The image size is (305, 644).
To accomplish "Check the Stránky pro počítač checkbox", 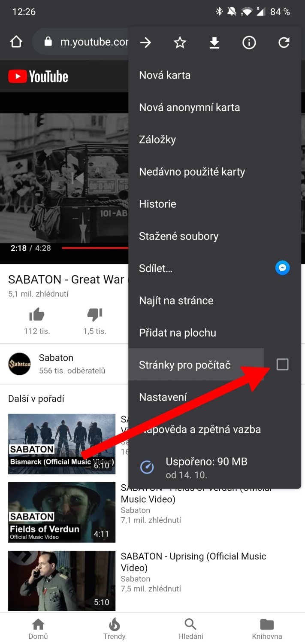I will [282, 365].
